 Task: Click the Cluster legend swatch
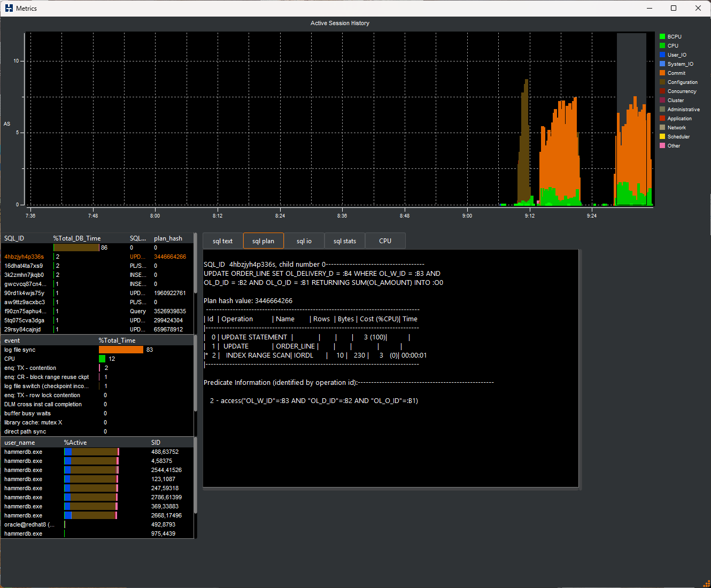pos(662,100)
